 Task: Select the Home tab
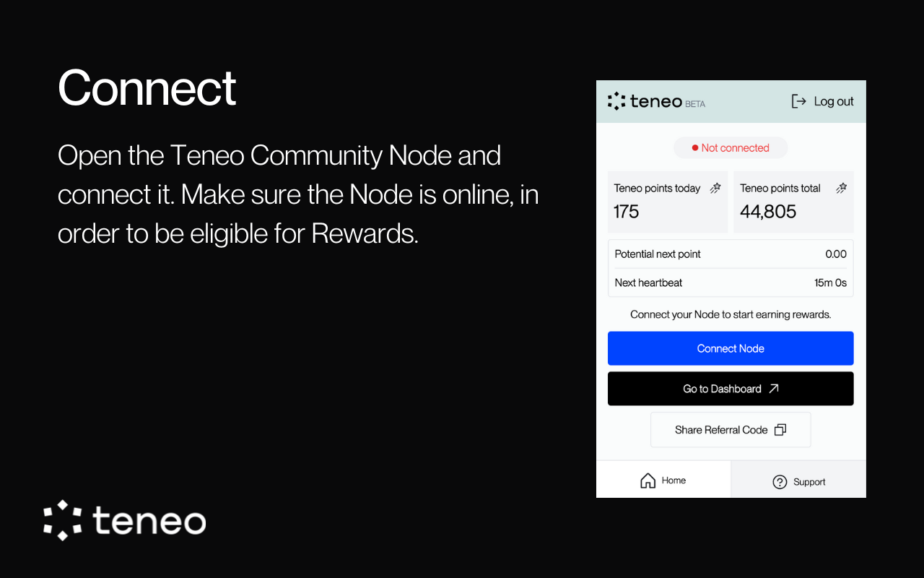point(663,480)
